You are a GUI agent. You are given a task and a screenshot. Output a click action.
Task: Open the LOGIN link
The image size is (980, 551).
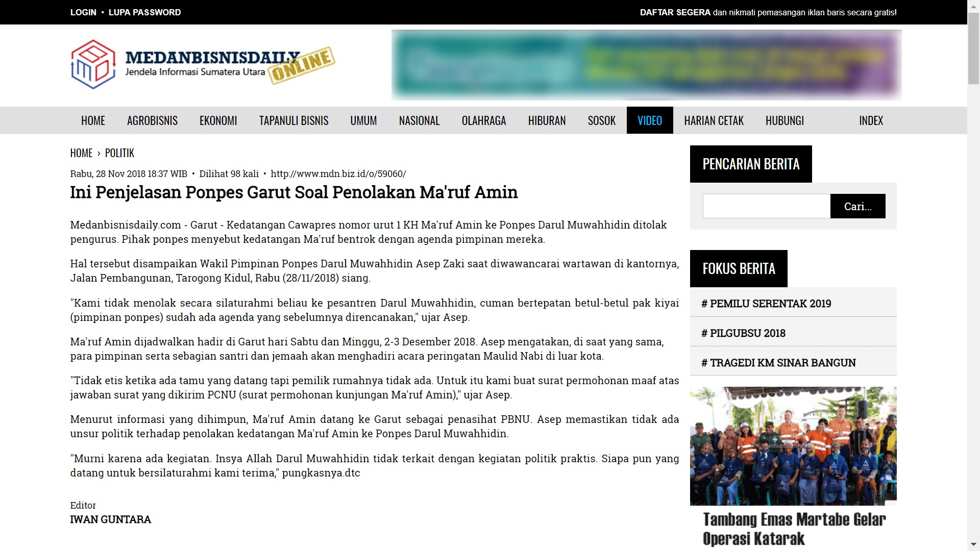pyautogui.click(x=83, y=12)
